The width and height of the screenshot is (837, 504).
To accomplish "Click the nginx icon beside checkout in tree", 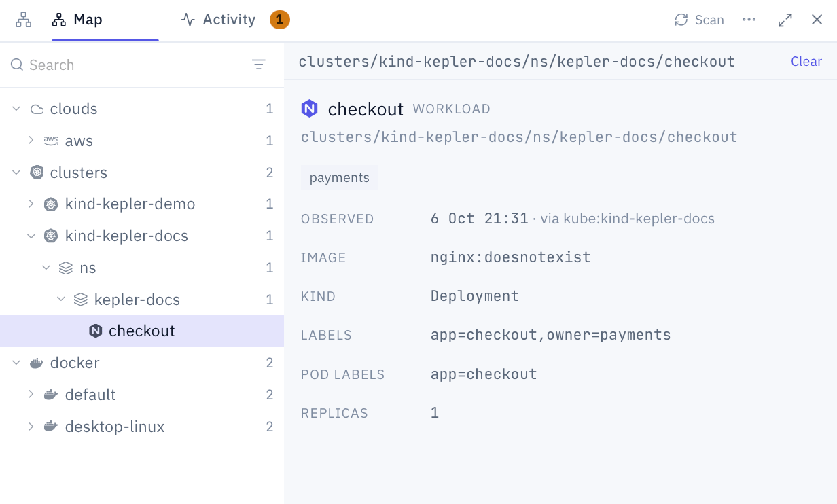I will click(96, 331).
